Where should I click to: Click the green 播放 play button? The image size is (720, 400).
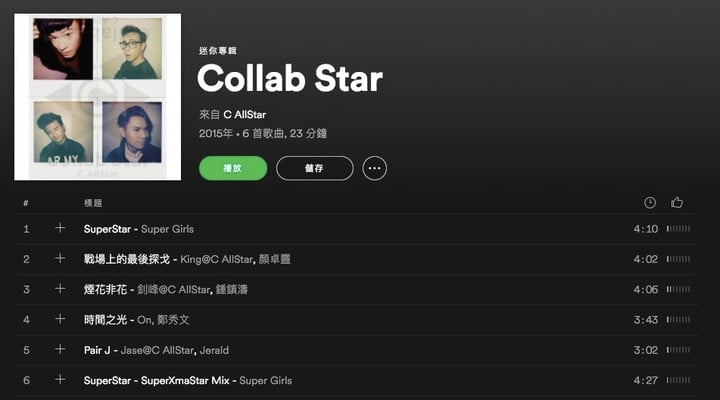click(x=233, y=168)
